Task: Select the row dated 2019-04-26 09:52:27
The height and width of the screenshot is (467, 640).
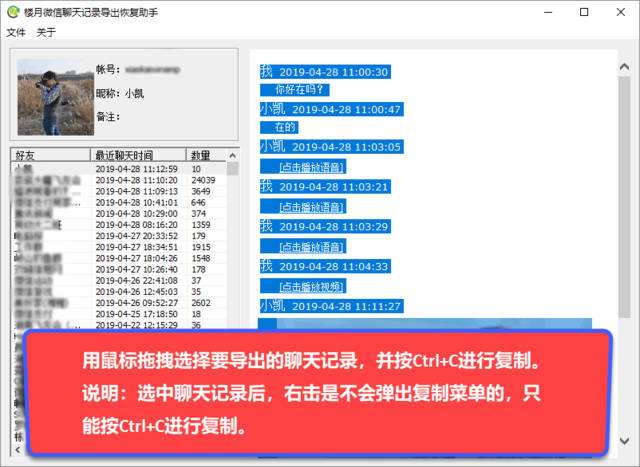Action: (118, 303)
